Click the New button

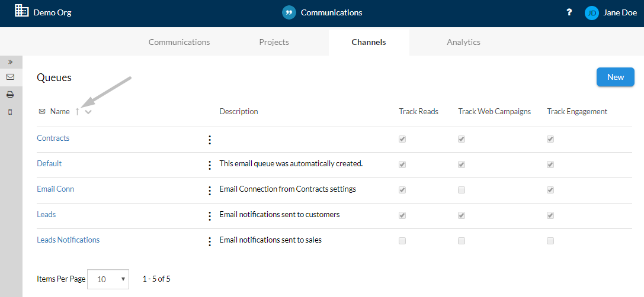[615, 77]
